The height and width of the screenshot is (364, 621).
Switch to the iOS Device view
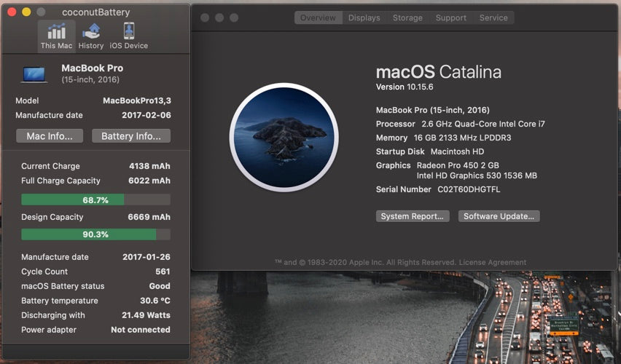(129, 36)
